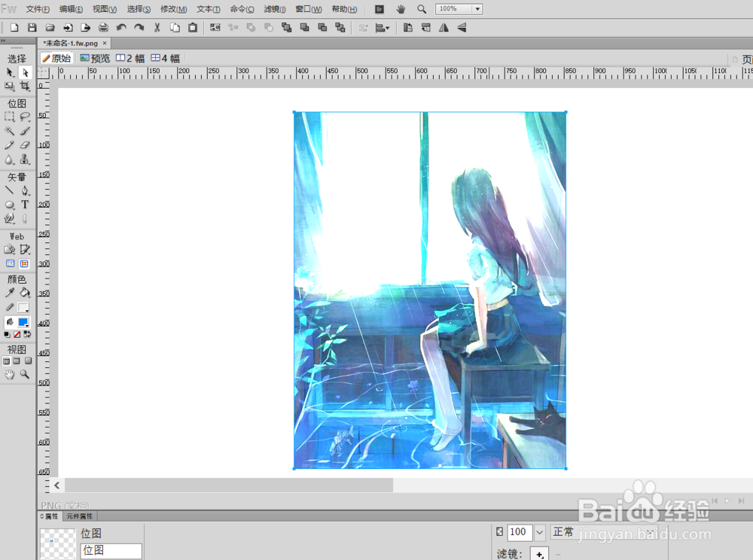
Task: Select the Zoom tool in toolbox
Action: [25, 375]
